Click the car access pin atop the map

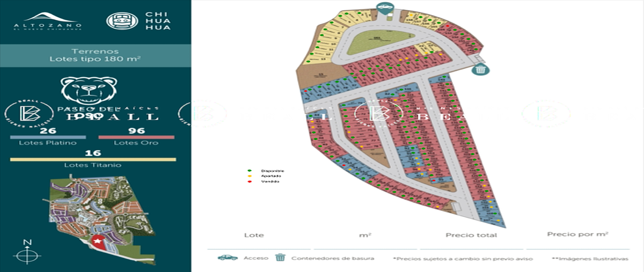point(384,8)
